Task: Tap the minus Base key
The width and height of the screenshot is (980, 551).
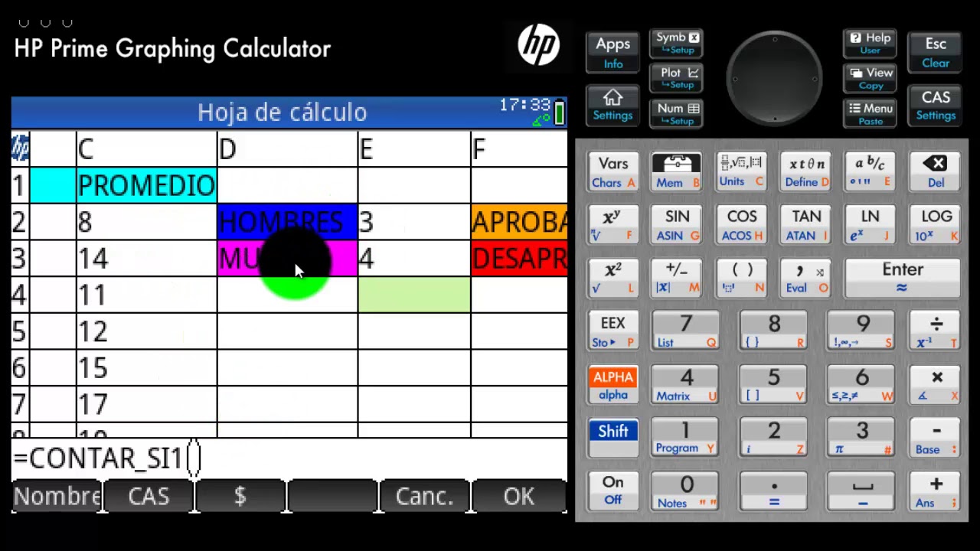Action: point(936,438)
